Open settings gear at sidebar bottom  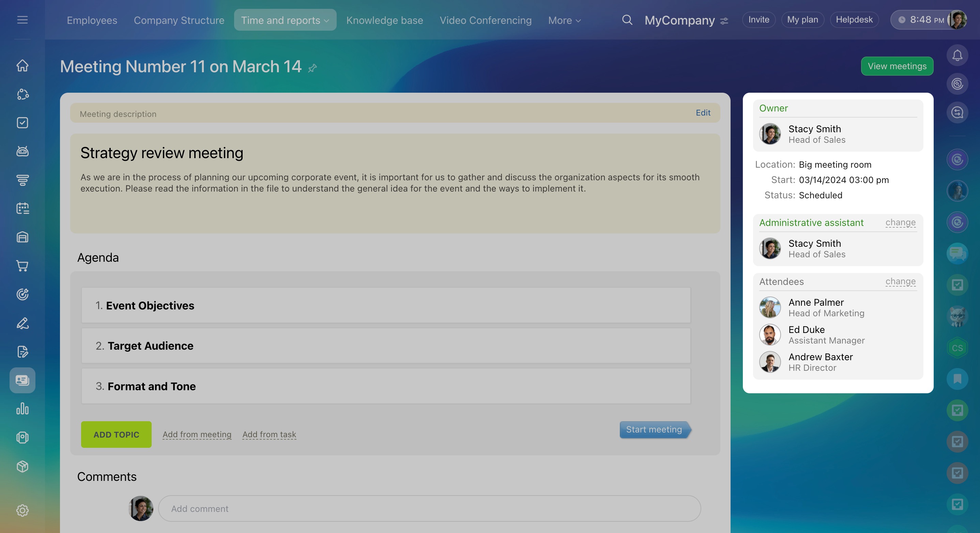tap(22, 510)
